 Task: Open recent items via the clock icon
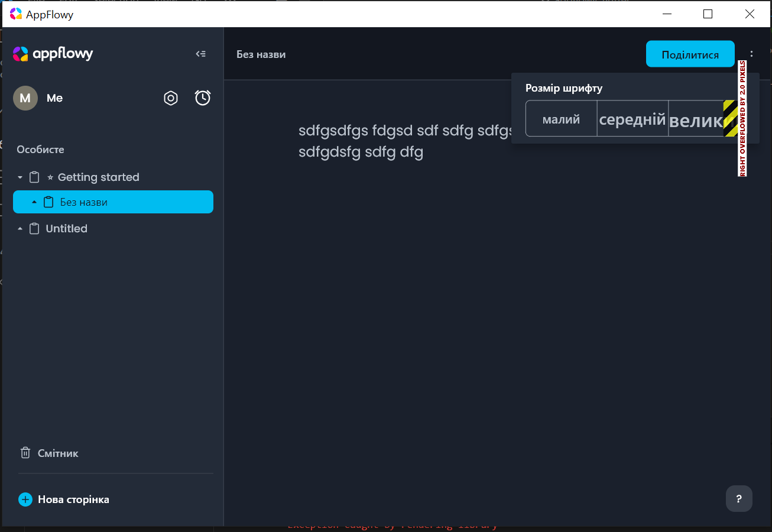tap(203, 98)
